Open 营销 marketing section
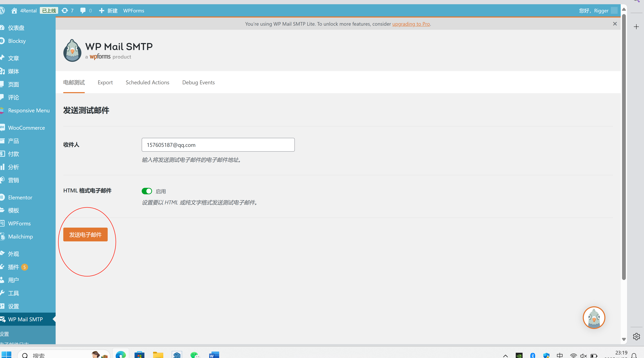Image resolution: width=644 pixels, height=358 pixels. point(13,180)
